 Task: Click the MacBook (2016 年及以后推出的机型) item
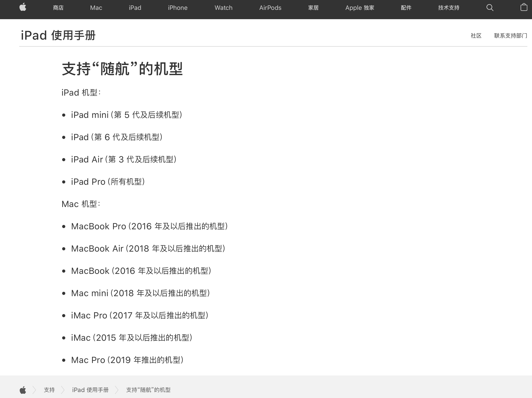click(141, 271)
